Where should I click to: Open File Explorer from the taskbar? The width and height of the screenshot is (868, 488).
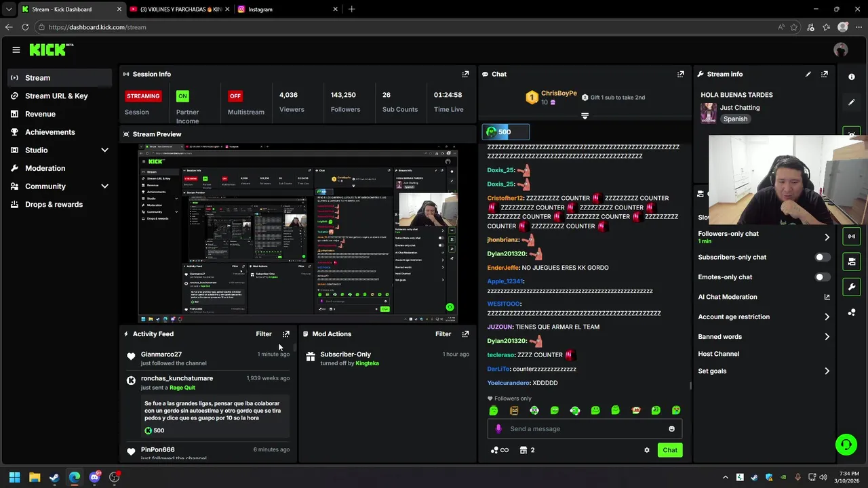(x=35, y=477)
